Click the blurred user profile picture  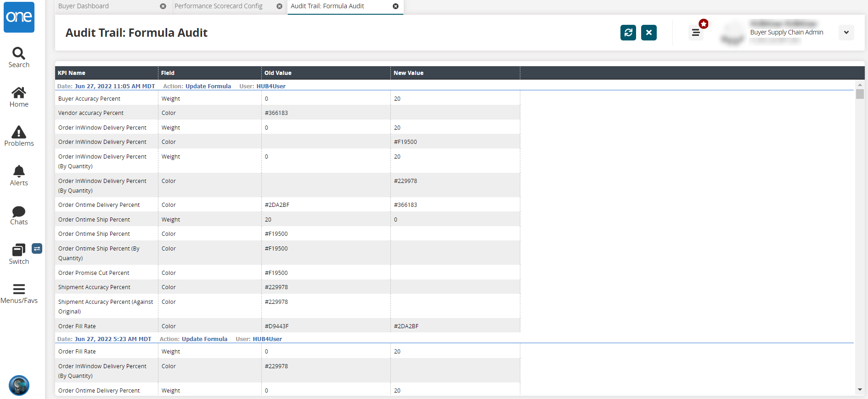[x=733, y=33]
